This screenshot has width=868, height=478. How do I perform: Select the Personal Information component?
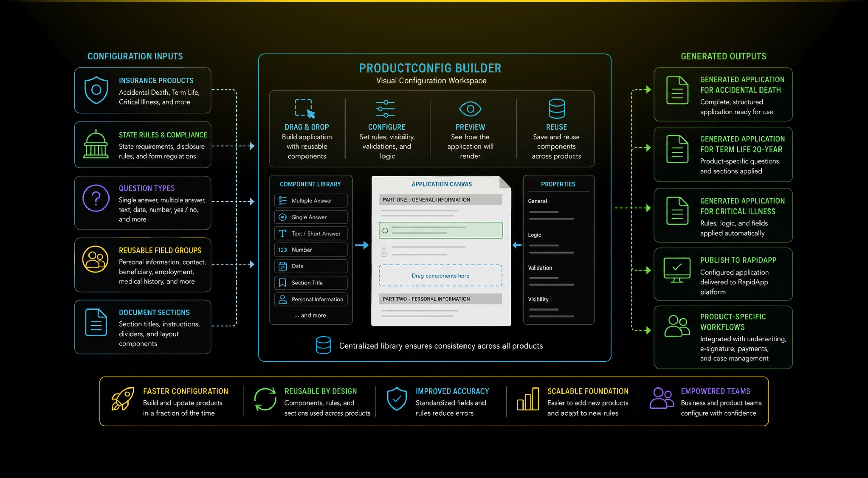tap(311, 299)
